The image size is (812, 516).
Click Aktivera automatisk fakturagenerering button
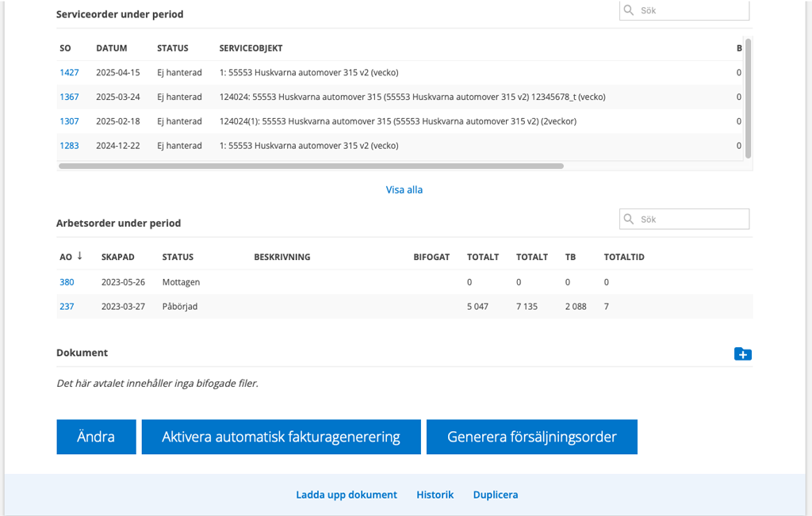tap(282, 437)
